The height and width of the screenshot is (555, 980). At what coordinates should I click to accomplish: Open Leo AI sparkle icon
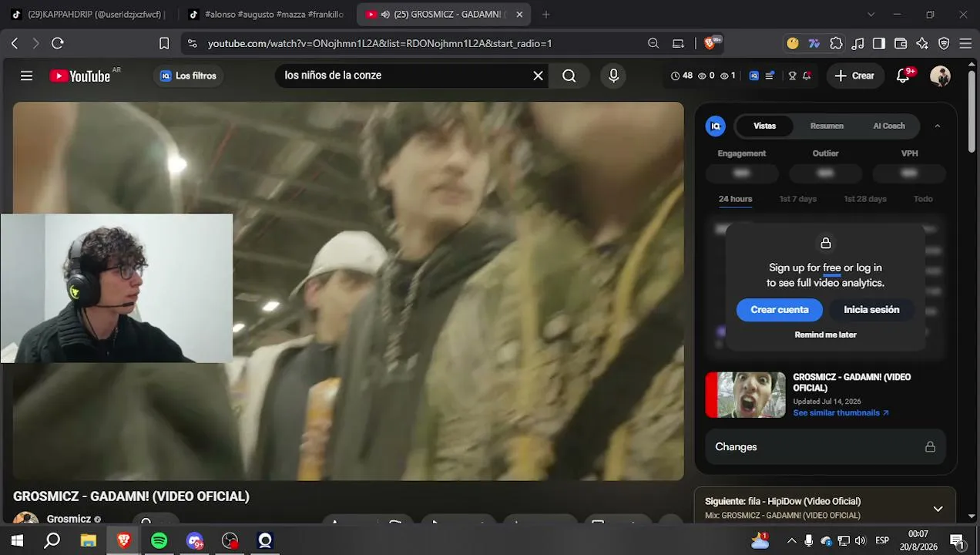pyautogui.click(x=922, y=43)
